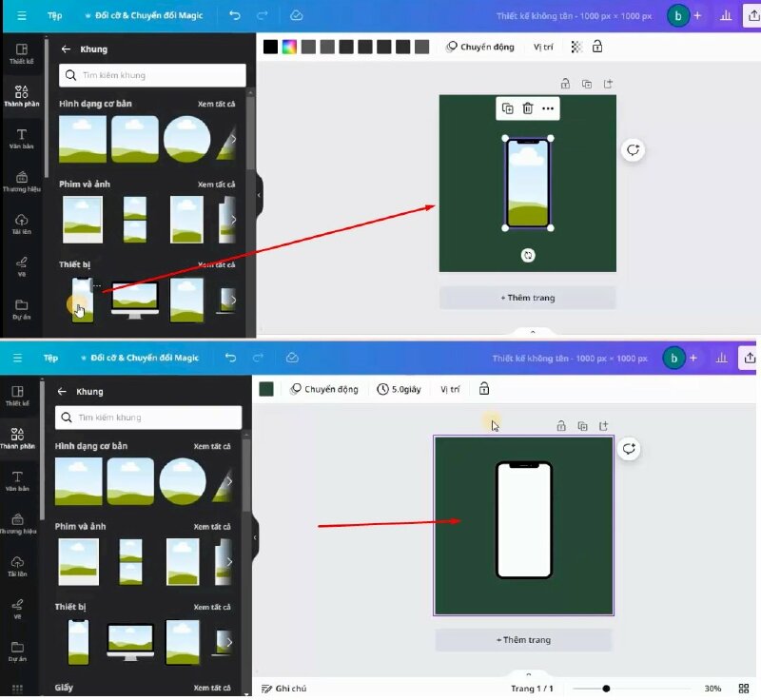761x700 pixels.
Task: Select the black color swatch in the toolbar
Action: pos(271,47)
